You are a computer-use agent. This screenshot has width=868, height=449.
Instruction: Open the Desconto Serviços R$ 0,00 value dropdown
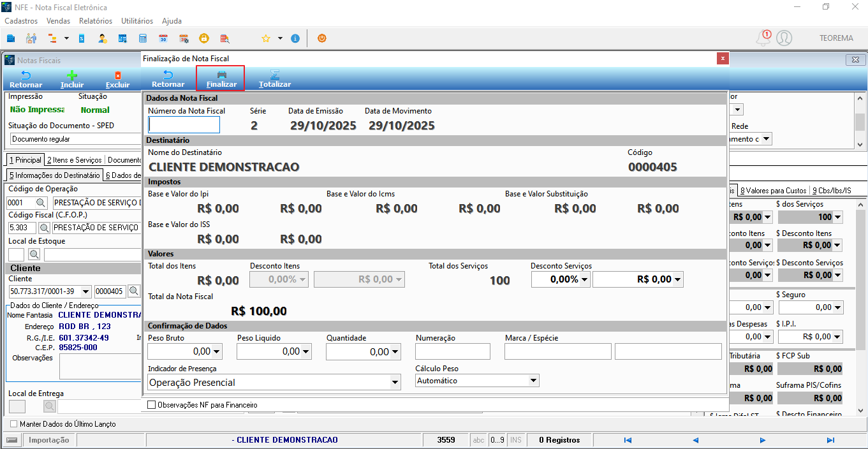pos(677,279)
